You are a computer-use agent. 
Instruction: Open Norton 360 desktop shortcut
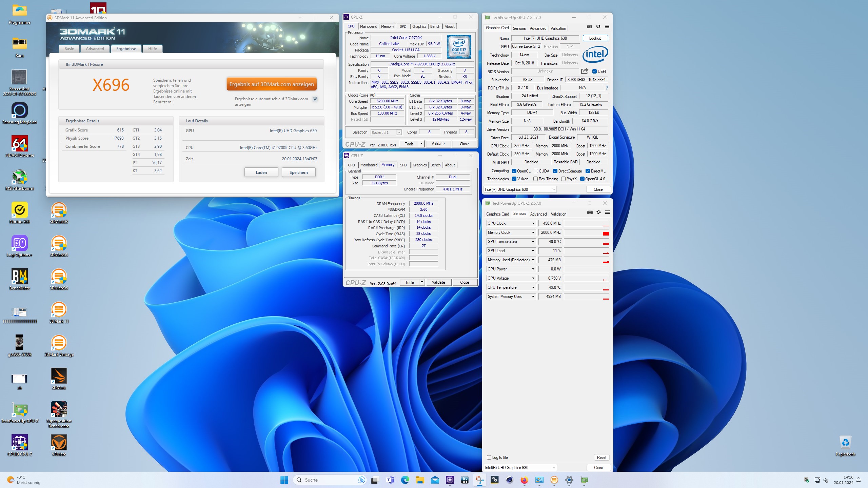pos(20,213)
